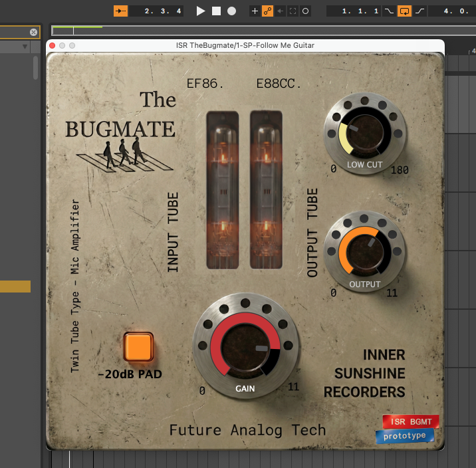Click the Re-Enable Automation back arrow
Screen dimensions: 476x468
(x=280, y=11)
